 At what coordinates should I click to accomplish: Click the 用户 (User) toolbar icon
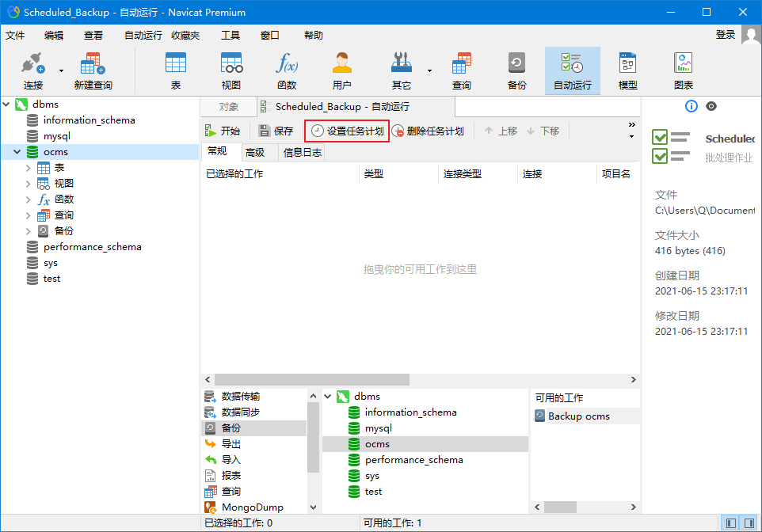pyautogui.click(x=341, y=70)
